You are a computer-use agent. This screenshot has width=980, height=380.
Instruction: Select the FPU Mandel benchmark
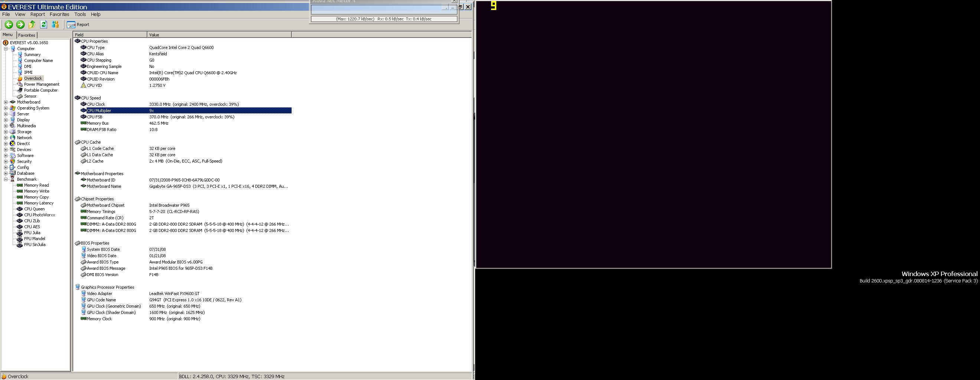35,239
